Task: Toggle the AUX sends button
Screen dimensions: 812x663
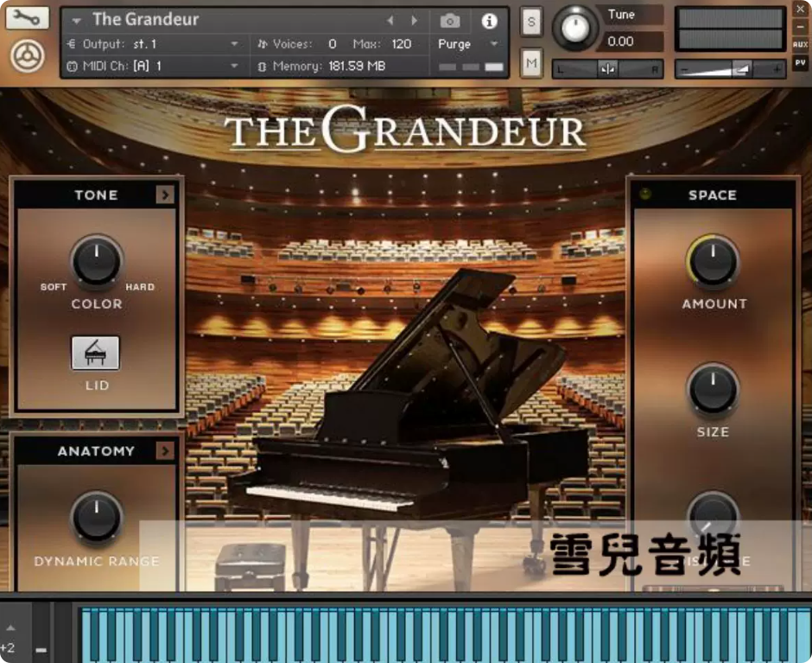Action: tap(800, 45)
